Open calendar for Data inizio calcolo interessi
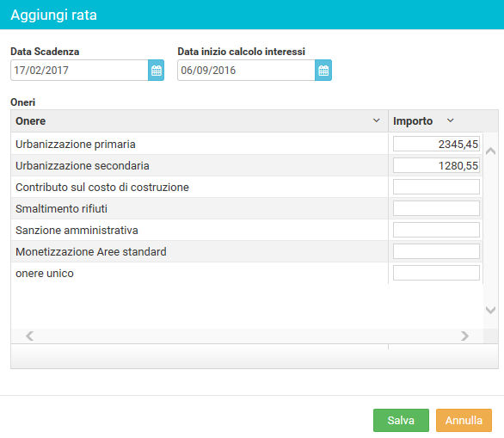The image size is (504, 438). [x=323, y=70]
